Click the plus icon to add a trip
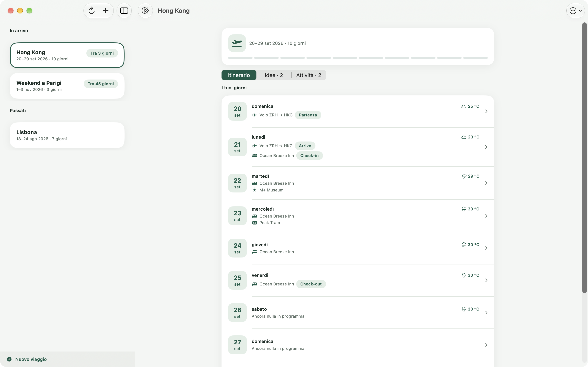Image resolution: width=588 pixels, height=367 pixels. point(106,11)
